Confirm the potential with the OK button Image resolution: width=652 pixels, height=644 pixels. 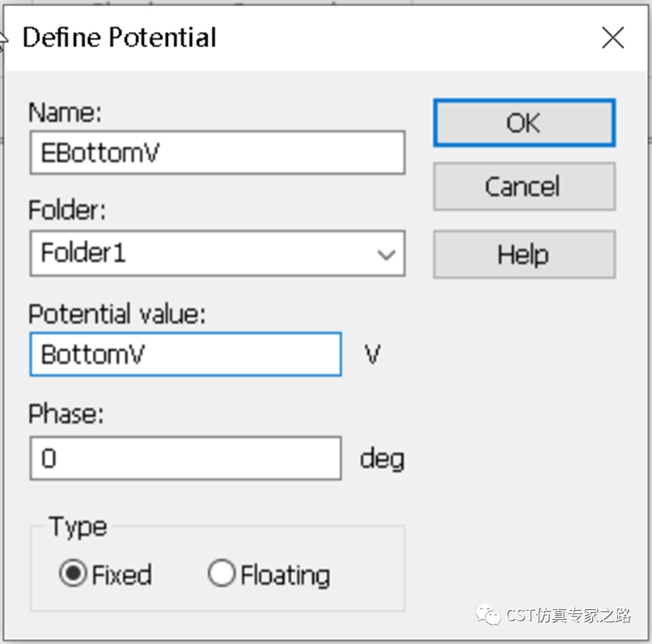tap(524, 123)
